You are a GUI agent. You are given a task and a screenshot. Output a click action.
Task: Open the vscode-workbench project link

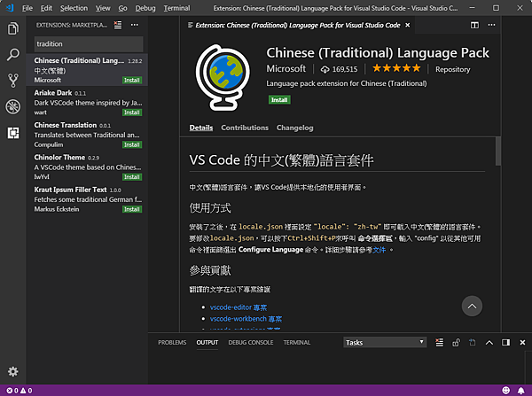tap(246, 319)
